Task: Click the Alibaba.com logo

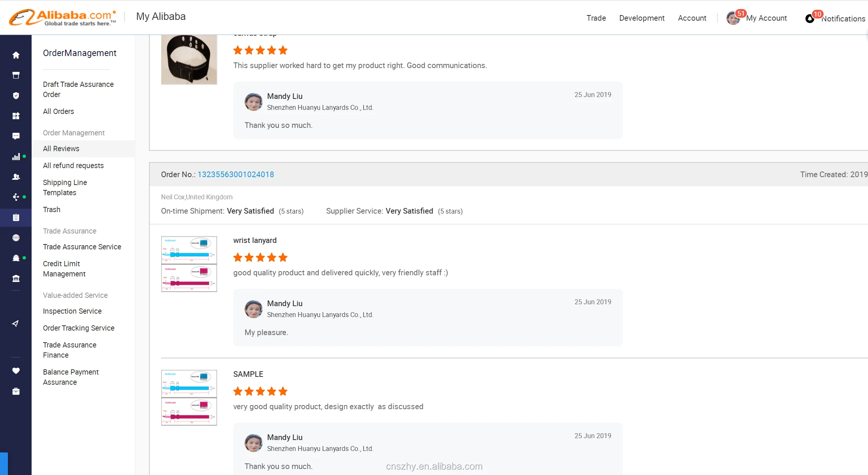Action: (62, 17)
